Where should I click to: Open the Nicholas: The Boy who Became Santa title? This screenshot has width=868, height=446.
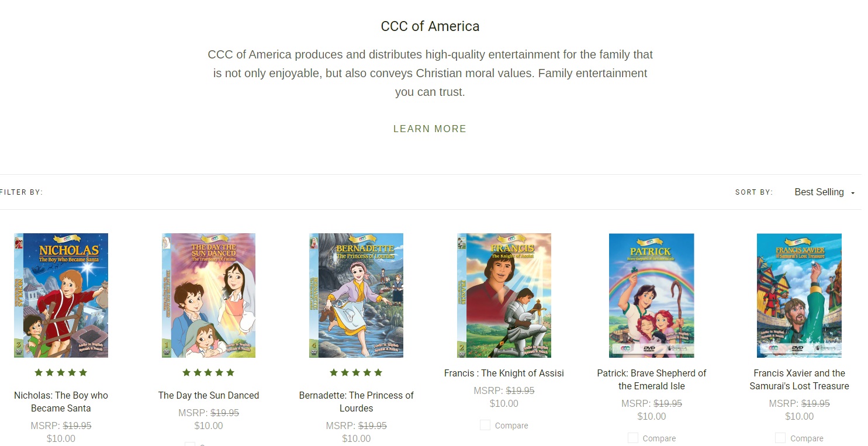click(61, 402)
